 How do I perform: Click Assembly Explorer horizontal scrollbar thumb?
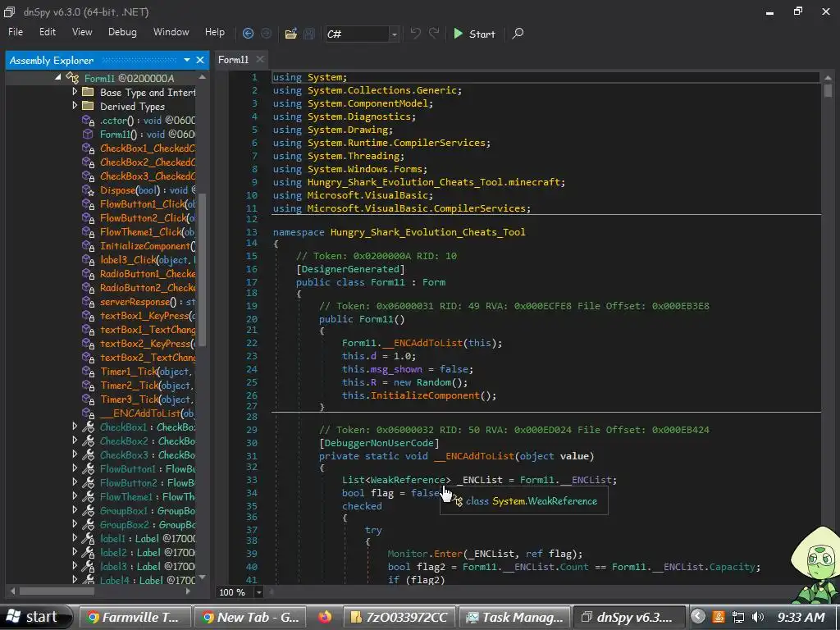(57, 591)
